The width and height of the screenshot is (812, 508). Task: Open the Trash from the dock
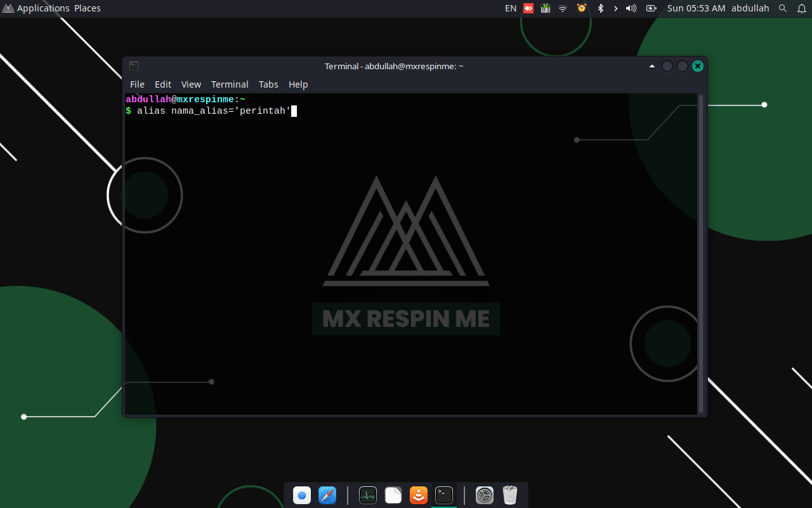(510, 495)
